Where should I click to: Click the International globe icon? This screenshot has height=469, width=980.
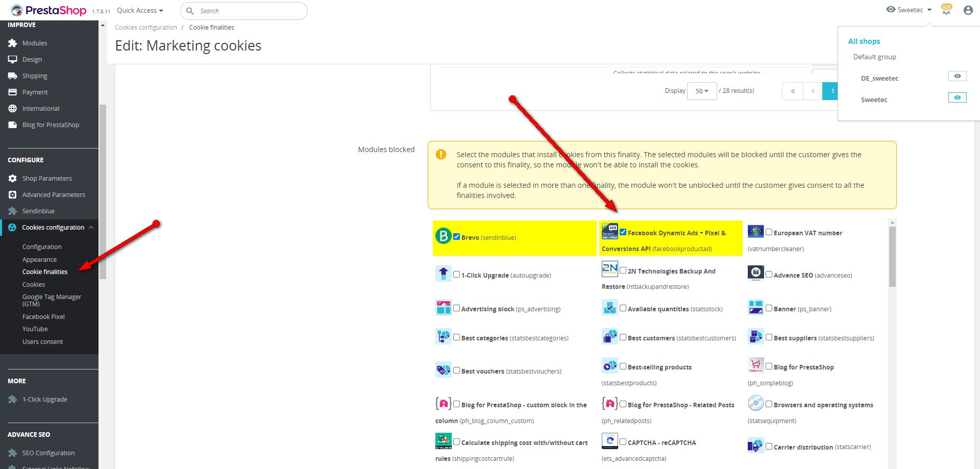tap(13, 109)
